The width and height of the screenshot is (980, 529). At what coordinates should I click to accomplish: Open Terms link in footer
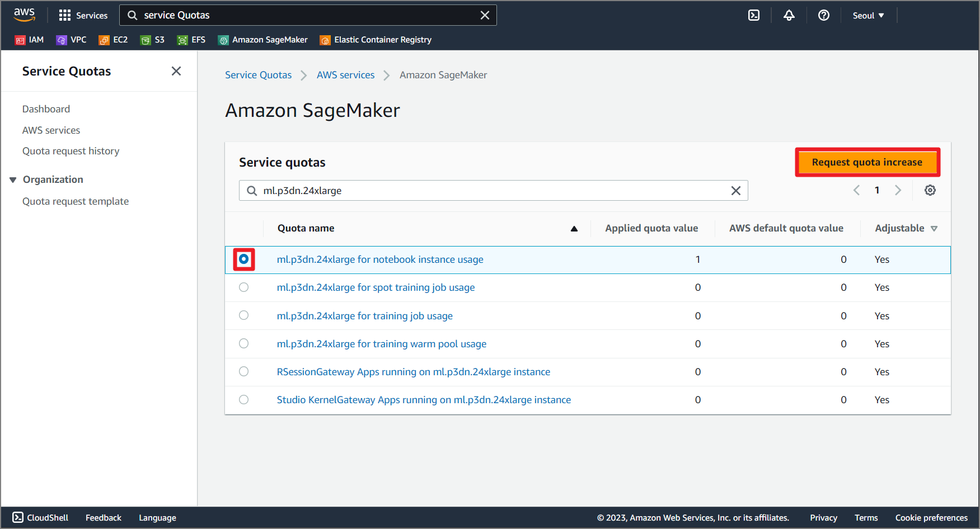(x=866, y=518)
